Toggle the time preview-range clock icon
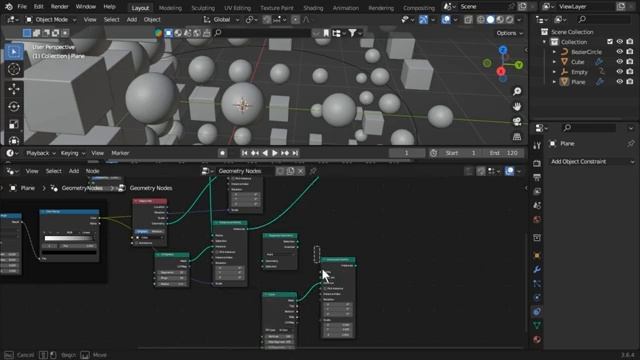640x360 pixels. pyautogui.click(x=433, y=153)
